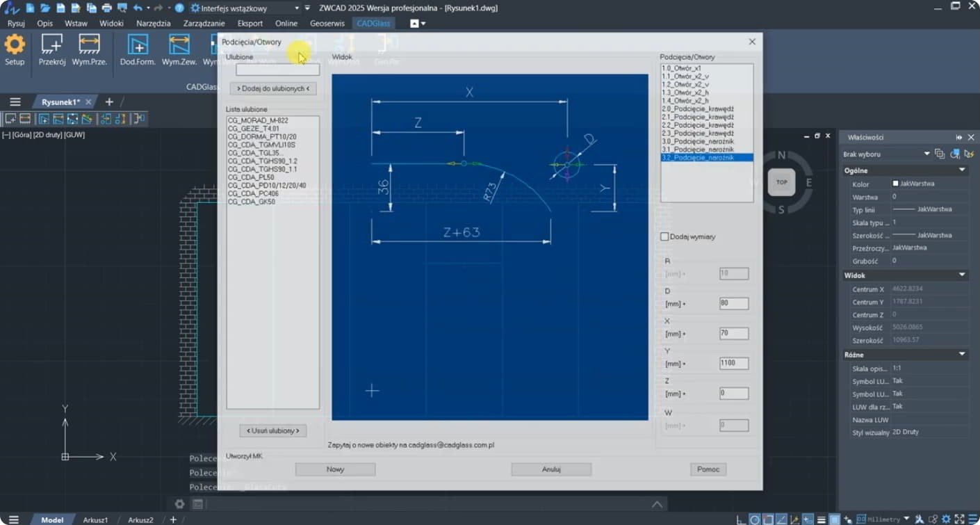Click the undo arrow icon
Viewport: 980px width, 525px height.
[x=138, y=8]
